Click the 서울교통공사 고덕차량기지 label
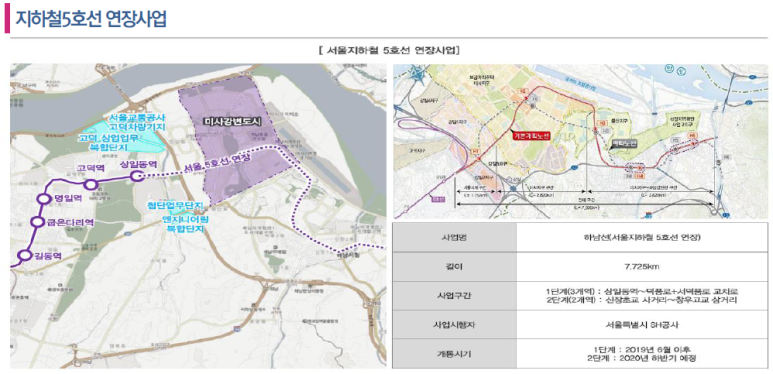773x374 pixels. [x=137, y=123]
